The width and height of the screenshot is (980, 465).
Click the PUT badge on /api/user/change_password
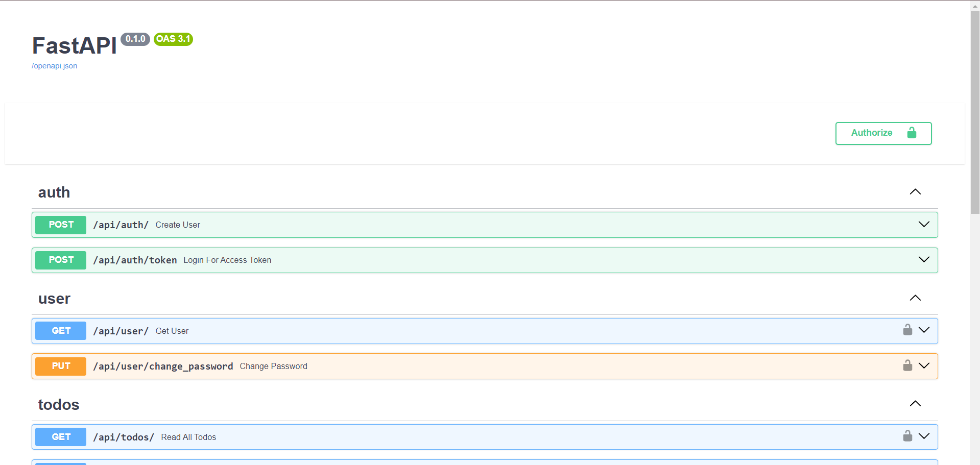tap(60, 365)
